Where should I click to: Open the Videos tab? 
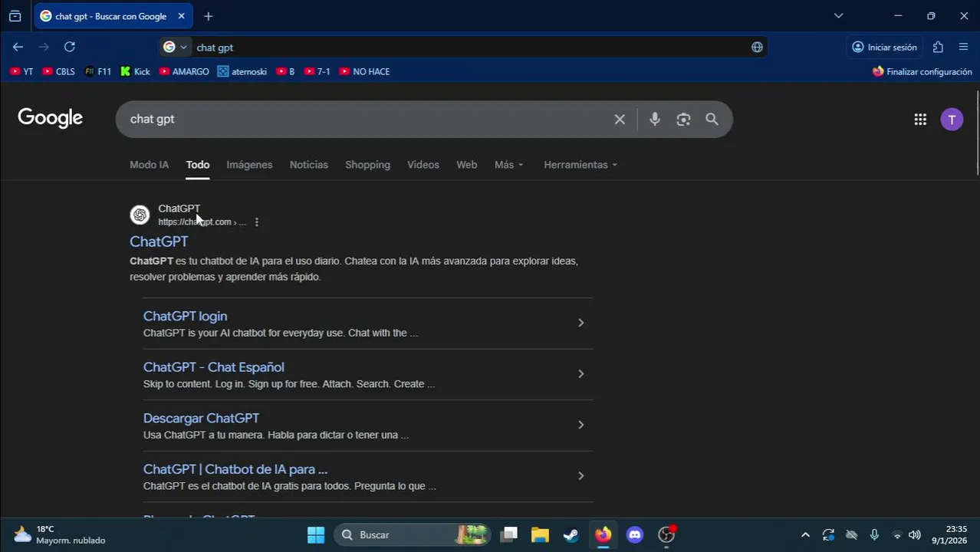click(423, 165)
